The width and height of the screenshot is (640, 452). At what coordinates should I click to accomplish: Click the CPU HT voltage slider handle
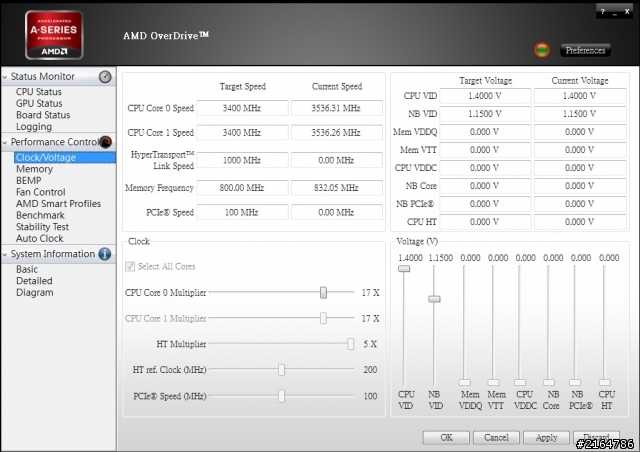(605, 383)
